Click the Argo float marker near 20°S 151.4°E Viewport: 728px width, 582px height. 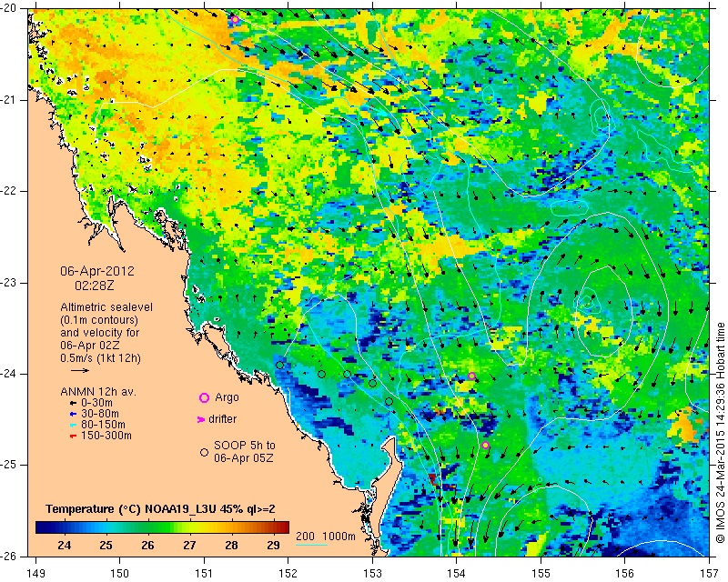(x=236, y=19)
